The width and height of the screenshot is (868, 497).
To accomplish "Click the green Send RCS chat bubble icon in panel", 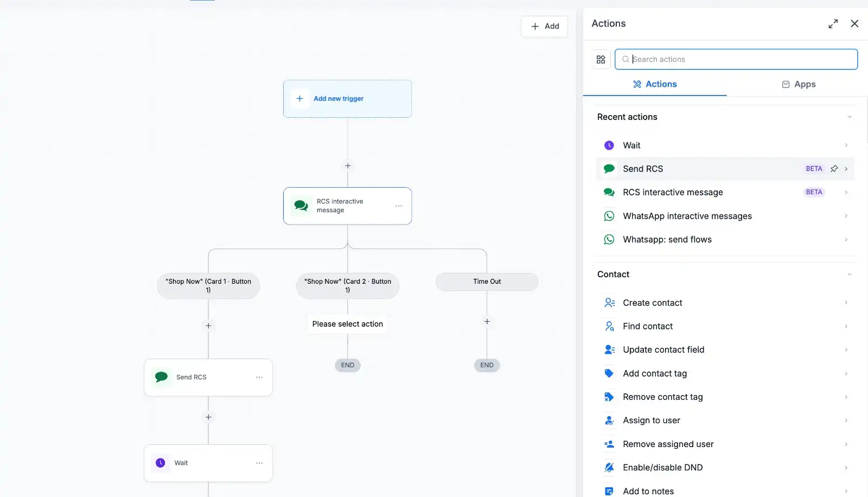I will coord(609,169).
